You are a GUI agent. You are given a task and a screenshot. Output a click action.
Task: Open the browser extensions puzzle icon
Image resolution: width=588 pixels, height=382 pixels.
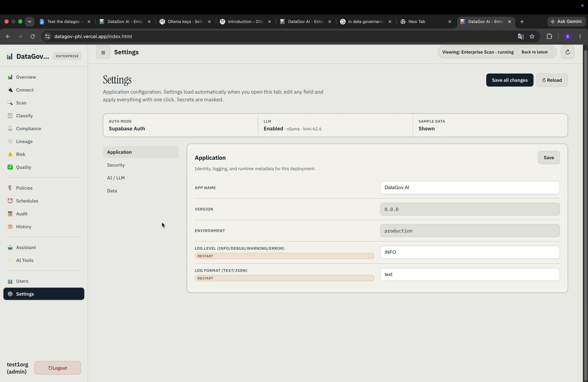pyautogui.click(x=549, y=36)
